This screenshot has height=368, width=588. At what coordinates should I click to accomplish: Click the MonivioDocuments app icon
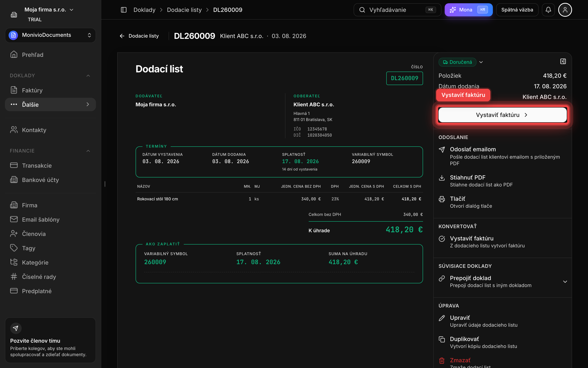click(x=13, y=35)
